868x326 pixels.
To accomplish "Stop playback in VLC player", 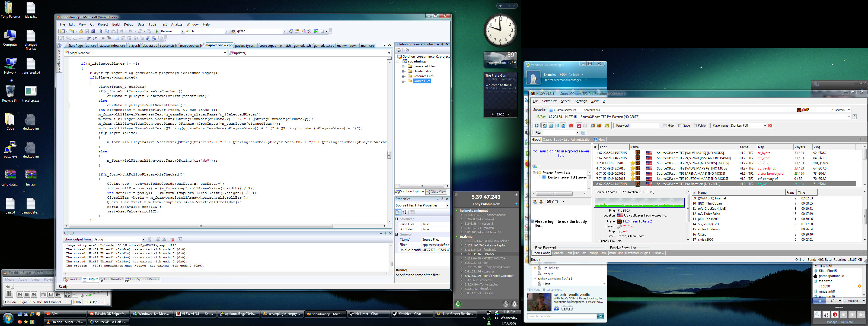I will 27,294.
